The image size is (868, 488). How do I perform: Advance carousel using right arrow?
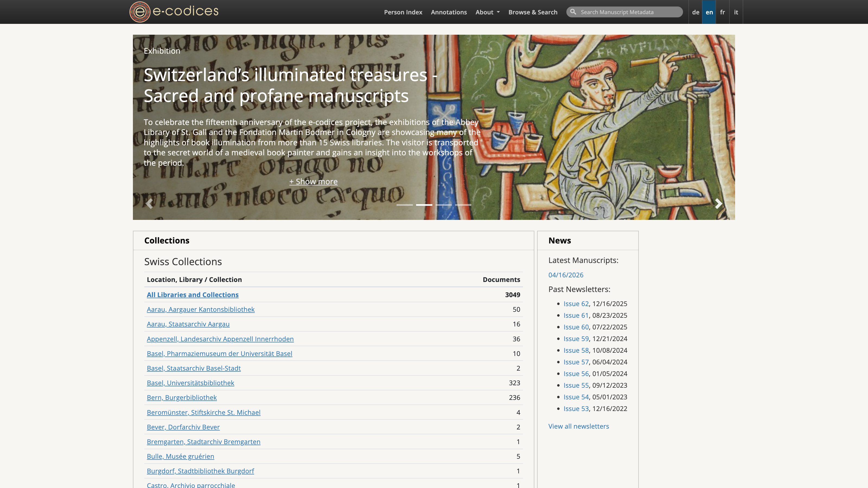pos(719,204)
